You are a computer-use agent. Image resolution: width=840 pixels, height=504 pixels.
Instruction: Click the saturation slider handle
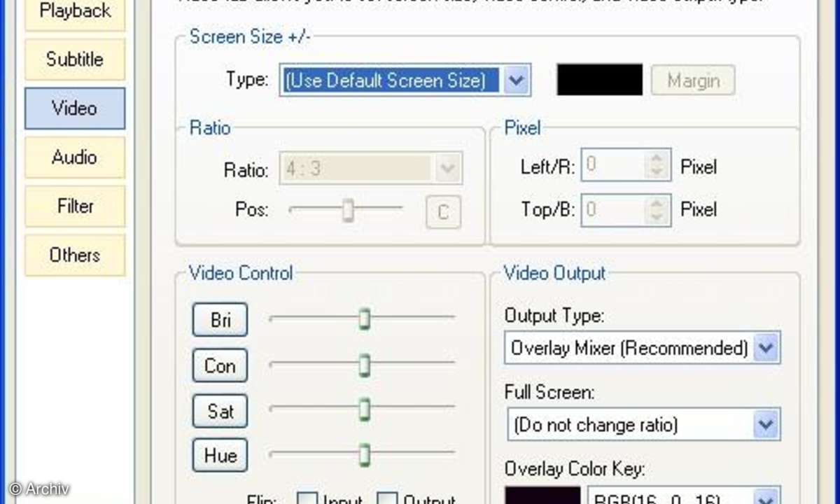pyautogui.click(x=364, y=409)
